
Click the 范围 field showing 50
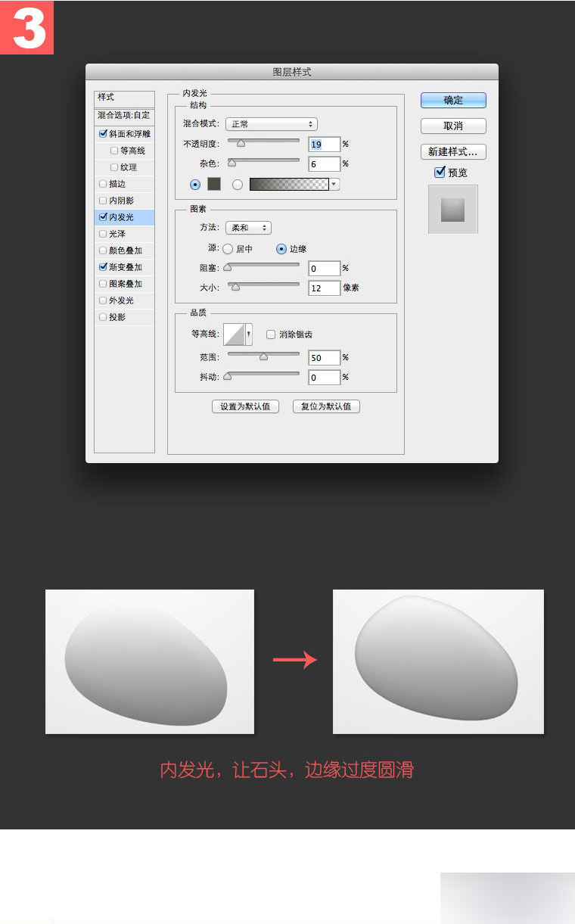[x=325, y=357]
